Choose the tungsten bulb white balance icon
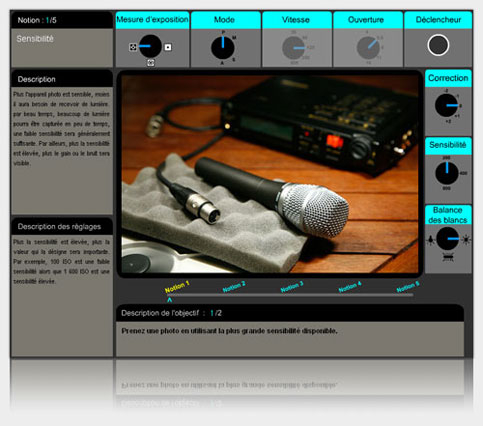The width and height of the screenshot is (483, 426). point(431,239)
